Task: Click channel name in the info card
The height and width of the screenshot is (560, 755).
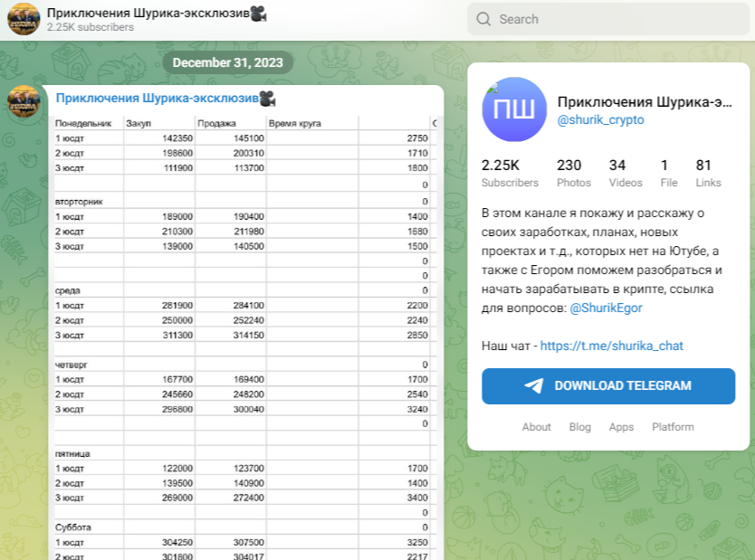Action: click(x=645, y=102)
